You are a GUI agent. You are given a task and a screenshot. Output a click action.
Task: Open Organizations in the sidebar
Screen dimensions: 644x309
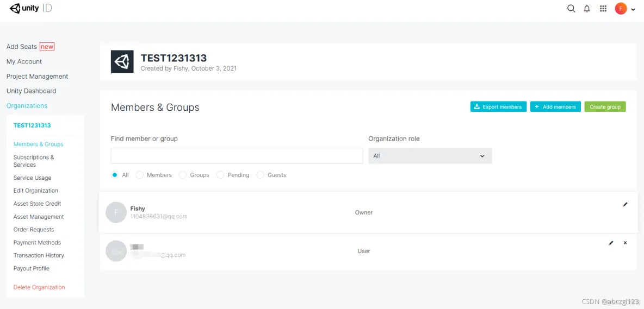27,106
